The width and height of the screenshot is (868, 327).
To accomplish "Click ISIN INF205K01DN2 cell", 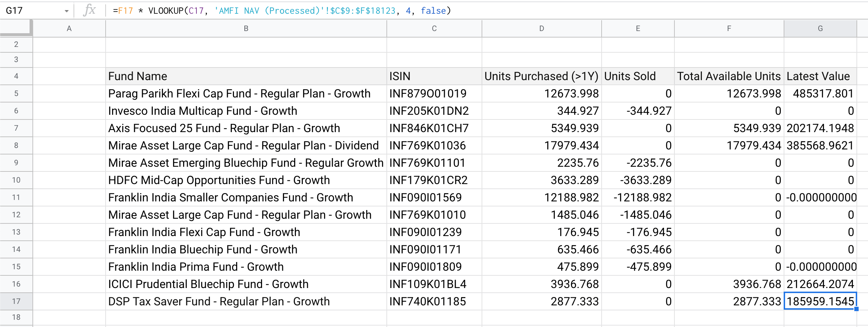I will tap(434, 111).
